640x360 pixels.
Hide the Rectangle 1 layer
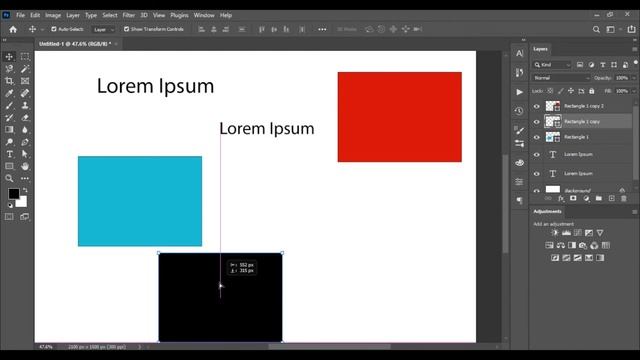(537, 138)
